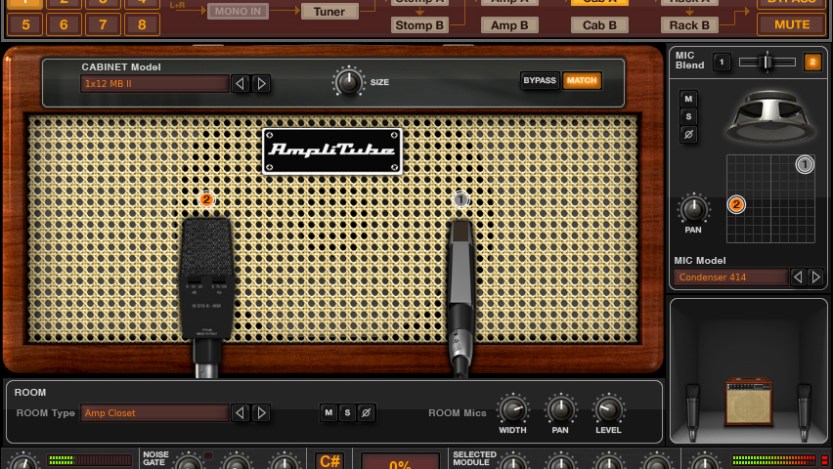Image resolution: width=833 pixels, height=469 pixels.
Task: Click the room mics WIDTH knob
Action: [x=512, y=409]
